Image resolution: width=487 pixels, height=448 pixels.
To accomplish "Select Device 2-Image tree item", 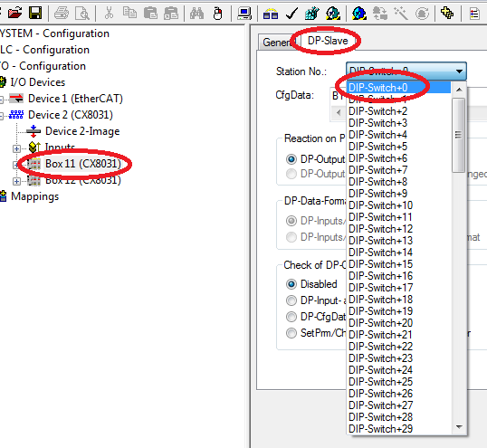I will (82, 131).
